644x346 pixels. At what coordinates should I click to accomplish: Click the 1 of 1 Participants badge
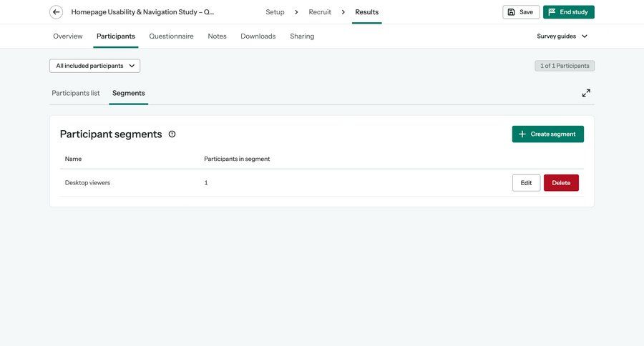pyautogui.click(x=564, y=66)
